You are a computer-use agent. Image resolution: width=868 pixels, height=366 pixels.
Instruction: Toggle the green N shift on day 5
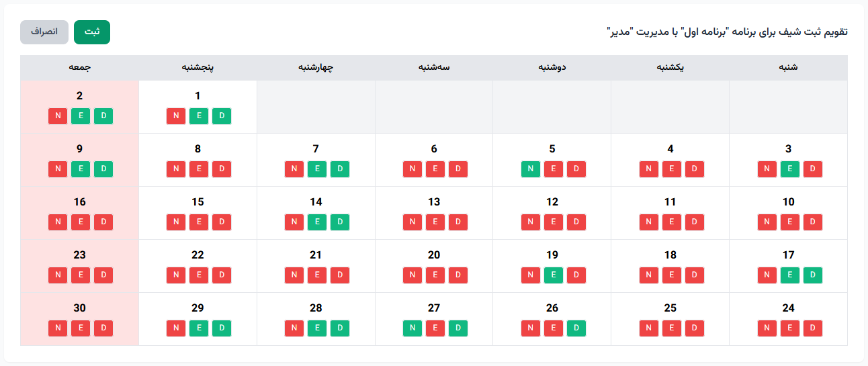pos(531,169)
